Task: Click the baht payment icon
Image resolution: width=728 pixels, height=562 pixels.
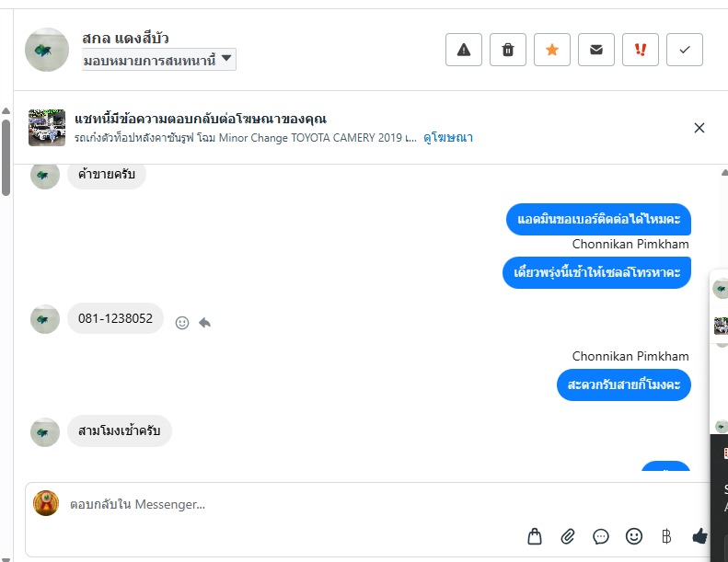Action: pyautogui.click(x=666, y=535)
